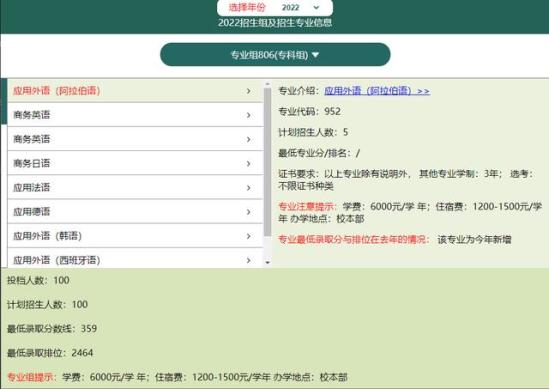
Task: Click the chevron next to 应用外语(西班牙语)
Action: [249, 260]
